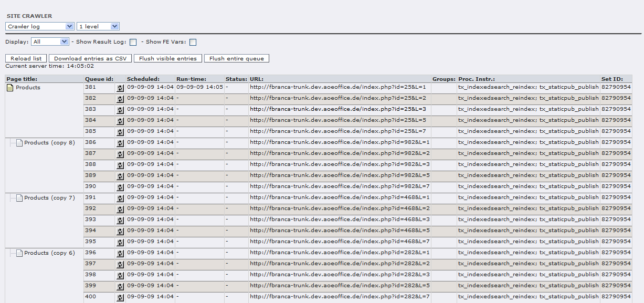Click the page icon beside Products
This screenshot has width=644, height=303.
click(10, 88)
